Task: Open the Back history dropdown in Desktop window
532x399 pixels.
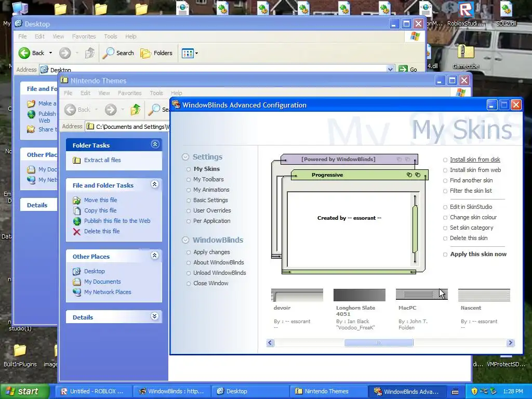Action: [x=50, y=53]
